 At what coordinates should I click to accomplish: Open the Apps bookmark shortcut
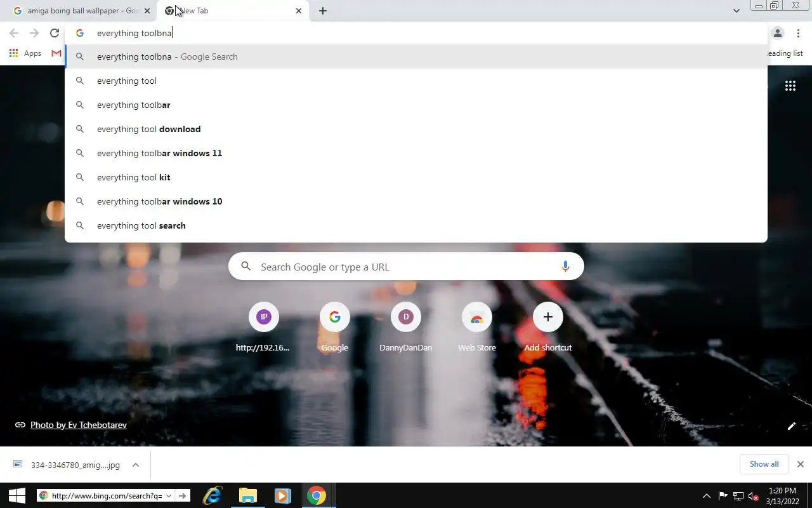point(25,53)
